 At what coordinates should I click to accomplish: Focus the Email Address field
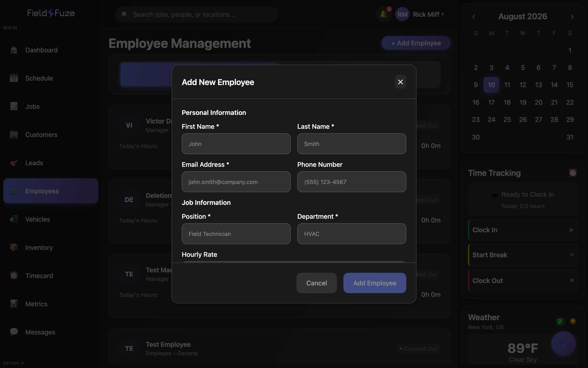tap(236, 182)
